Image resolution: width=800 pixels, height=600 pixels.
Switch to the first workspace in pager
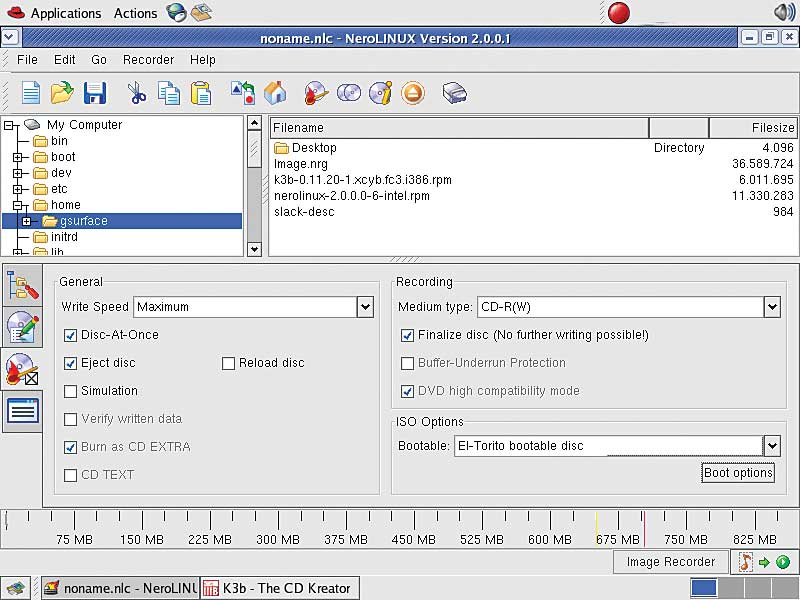(x=704, y=588)
